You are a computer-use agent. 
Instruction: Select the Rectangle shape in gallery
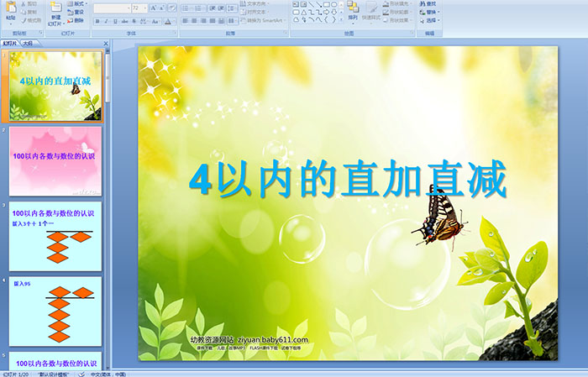point(327,4)
